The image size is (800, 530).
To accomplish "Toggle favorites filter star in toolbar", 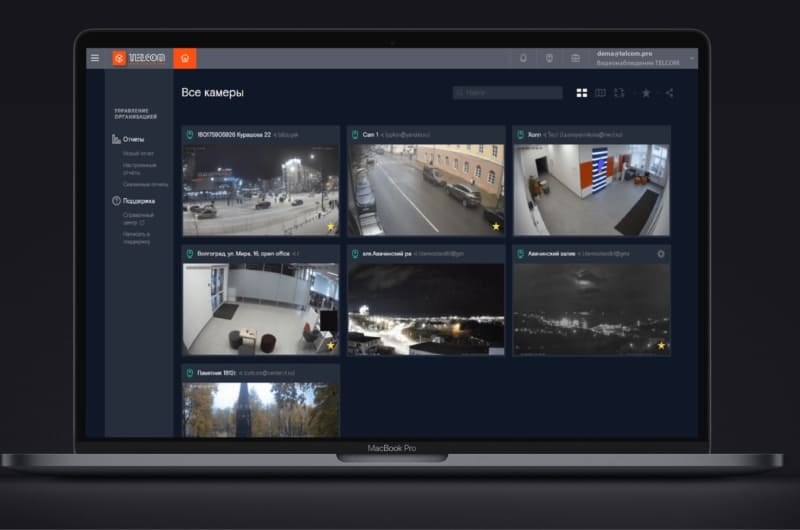I will (x=646, y=93).
